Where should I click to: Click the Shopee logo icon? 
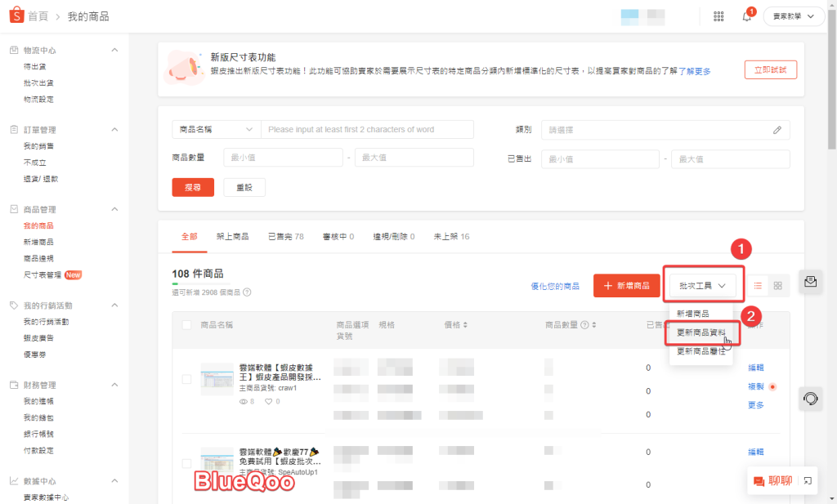coord(16,16)
